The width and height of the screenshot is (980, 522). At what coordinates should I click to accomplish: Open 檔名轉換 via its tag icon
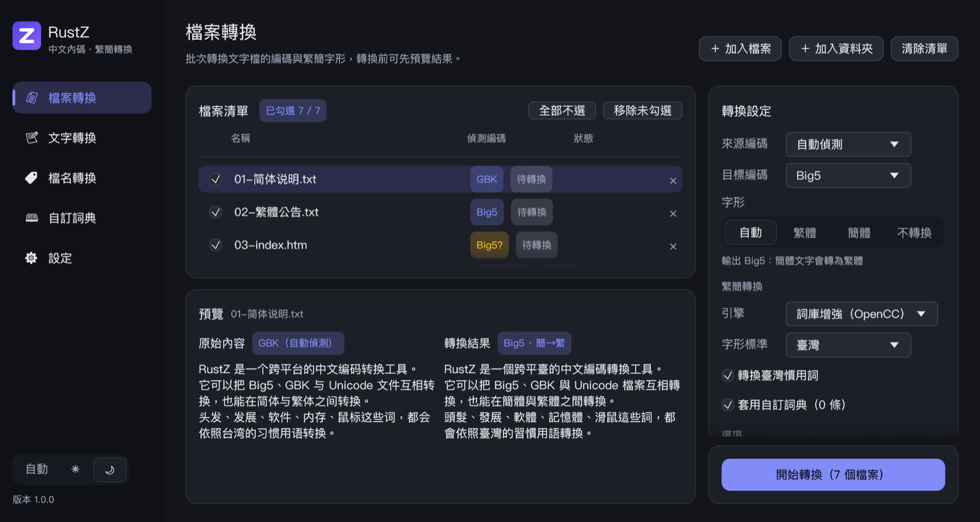(32, 178)
